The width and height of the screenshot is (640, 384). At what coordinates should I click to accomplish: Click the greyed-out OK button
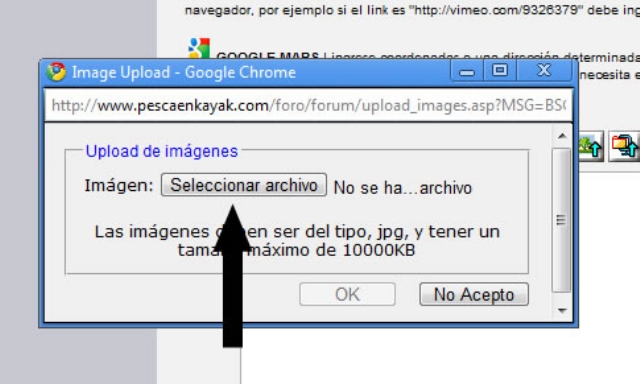347,294
